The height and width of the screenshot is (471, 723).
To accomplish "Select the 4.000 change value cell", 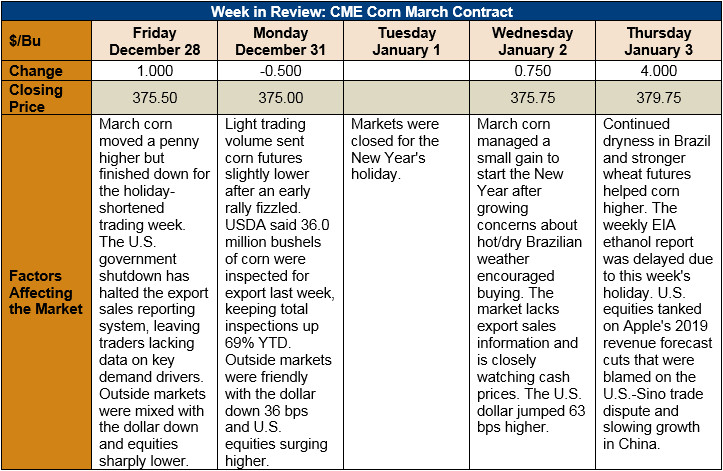I will 658,71.
